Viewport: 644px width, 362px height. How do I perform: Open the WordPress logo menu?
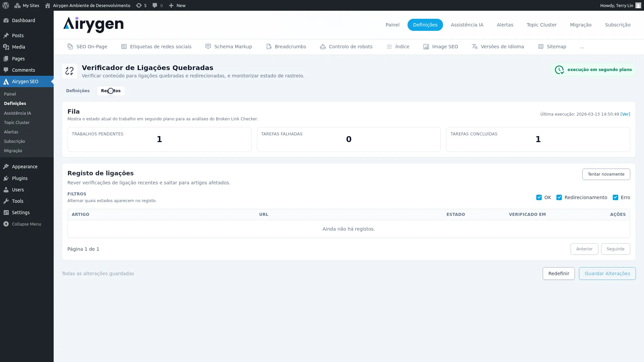(6, 5)
